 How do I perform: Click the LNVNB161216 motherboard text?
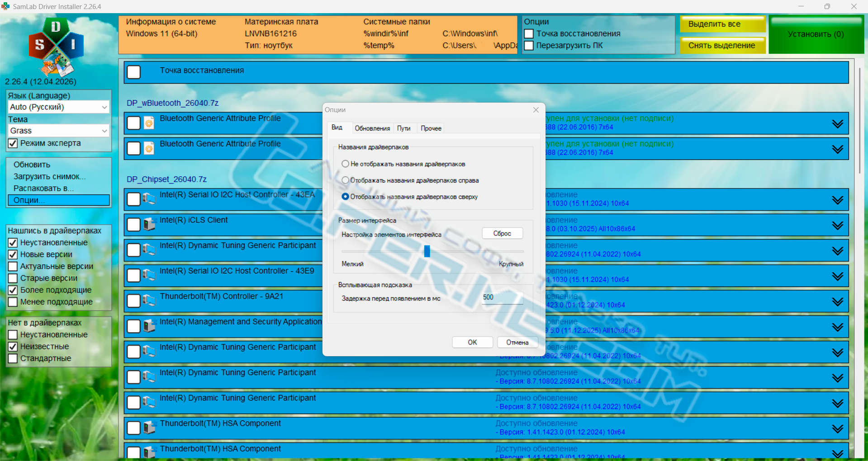click(270, 34)
